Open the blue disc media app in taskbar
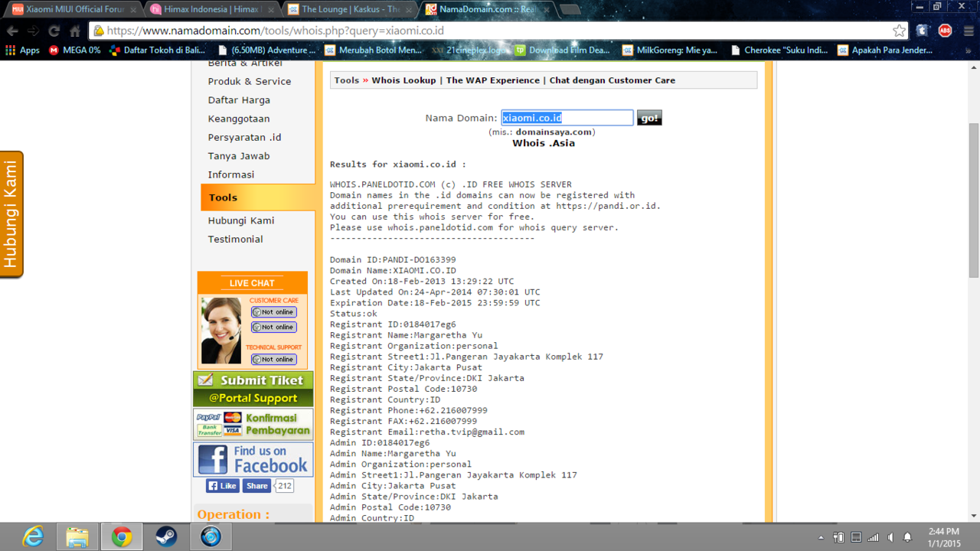980x551 pixels. click(211, 537)
